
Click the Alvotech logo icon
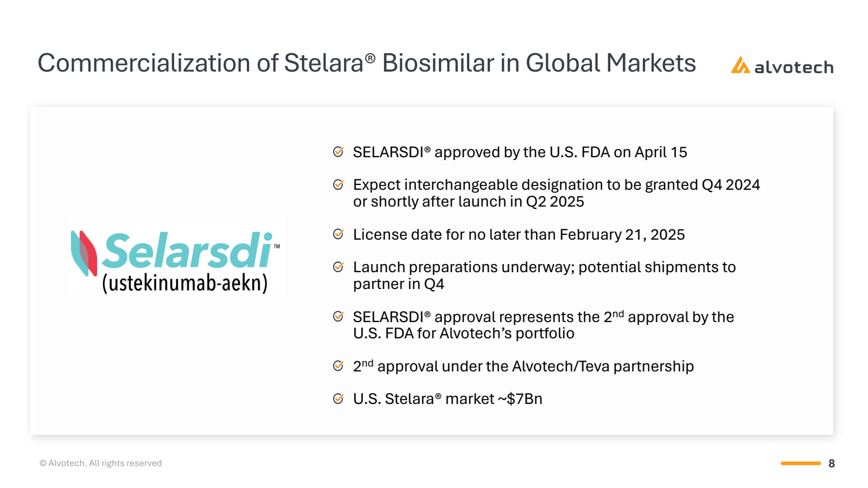click(740, 65)
